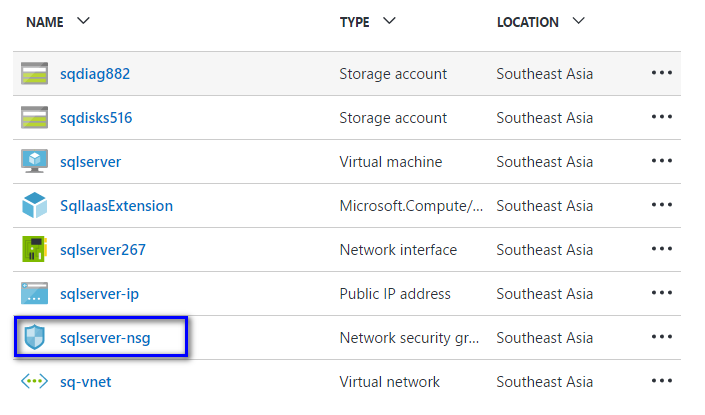Click the 'Network interface' type cell
This screenshot has width=705, height=415.
398,250
